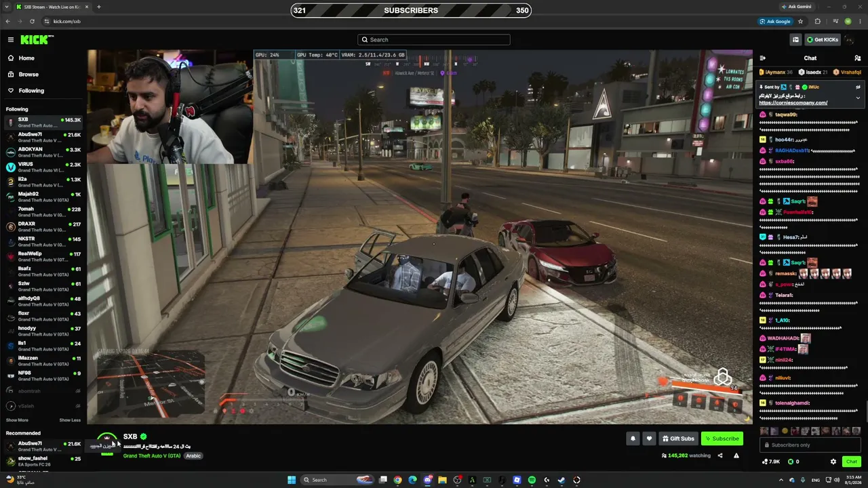Screen dimensions: 868x488
Task: Open the browser tab search dropdown
Action: click(x=8, y=7)
